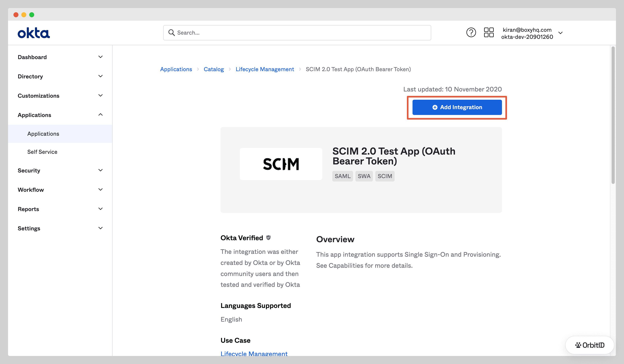Expand the Workflow section
Viewport: 624px width, 364px height.
[x=60, y=190]
